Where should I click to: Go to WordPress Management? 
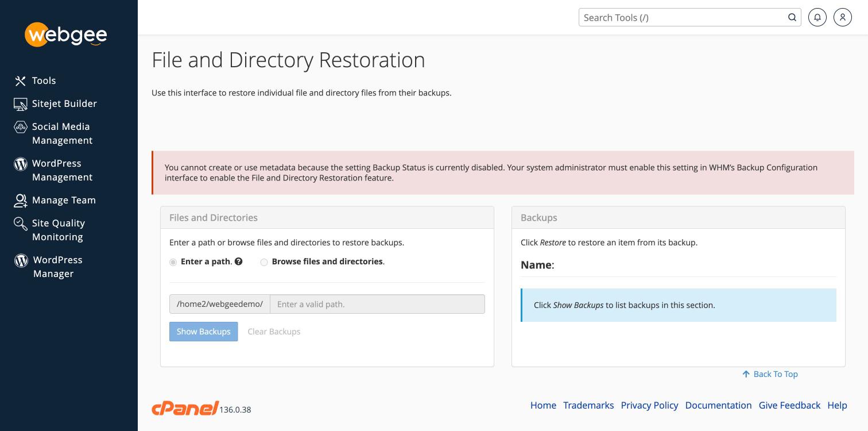(x=62, y=171)
